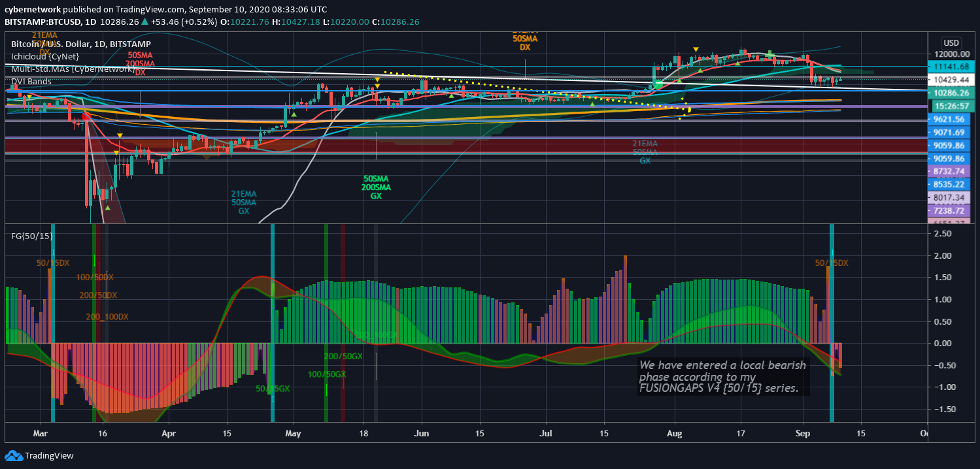Click the Apr date on time axis
The image size is (980, 469).
169,433
